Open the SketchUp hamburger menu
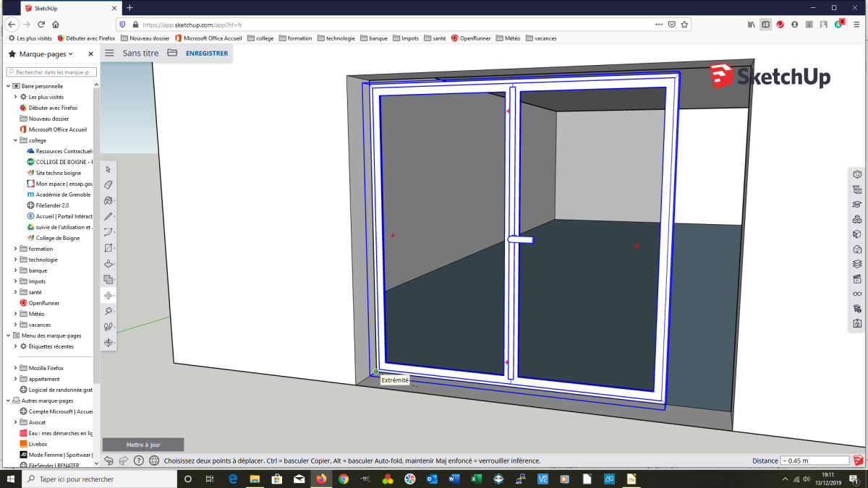The width and height of the screenshot is (868, 488). click(x=110, y=53)
